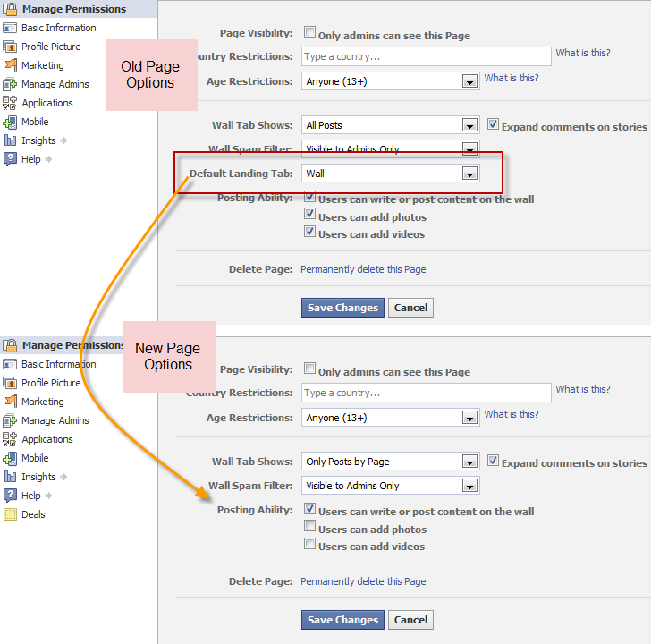The height and width of the screenshot is (644, 651).
Task: Uncheck 'Expand comments on stories' in old options
Action: click(493, 123)
